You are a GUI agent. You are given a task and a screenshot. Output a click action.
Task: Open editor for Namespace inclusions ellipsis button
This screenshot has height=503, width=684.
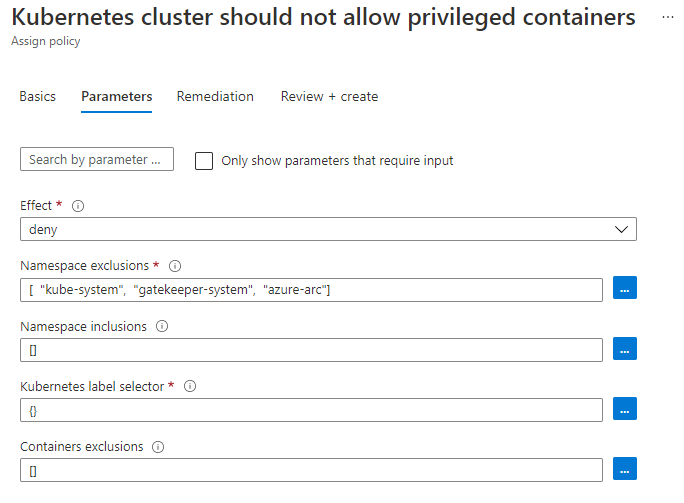[x=625, y=349]
